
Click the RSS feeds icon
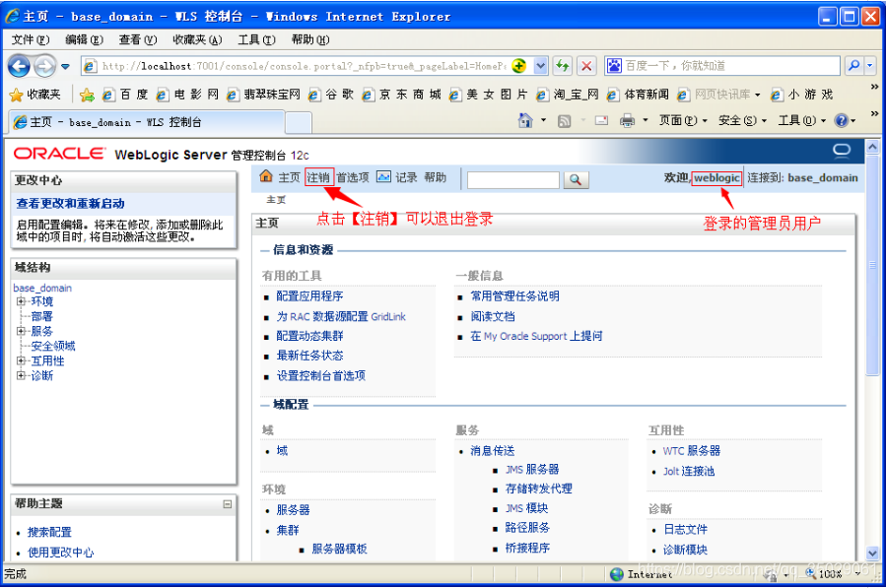click(x=564, y=121)
